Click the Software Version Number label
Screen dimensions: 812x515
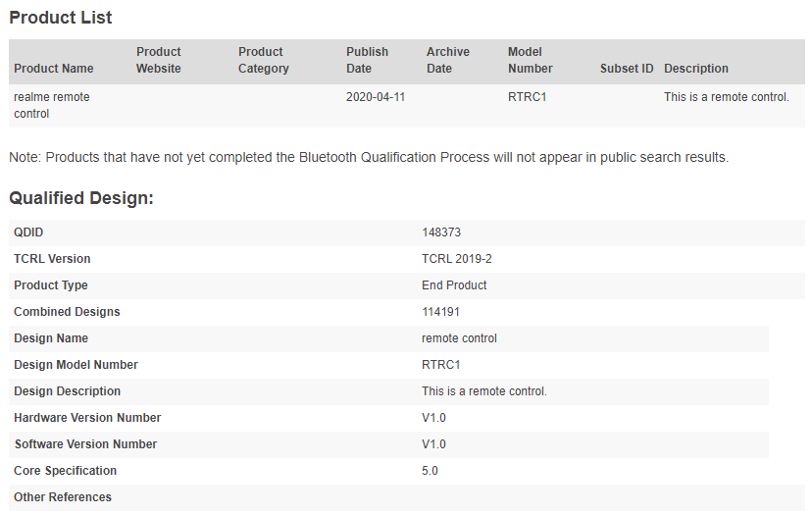pos(85,443)
